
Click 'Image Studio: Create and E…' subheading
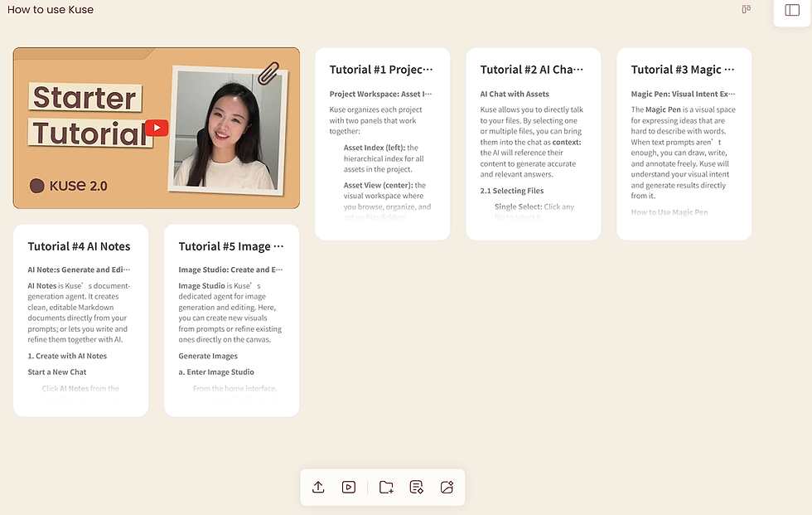pyautogui.click(x=230, y=270)
